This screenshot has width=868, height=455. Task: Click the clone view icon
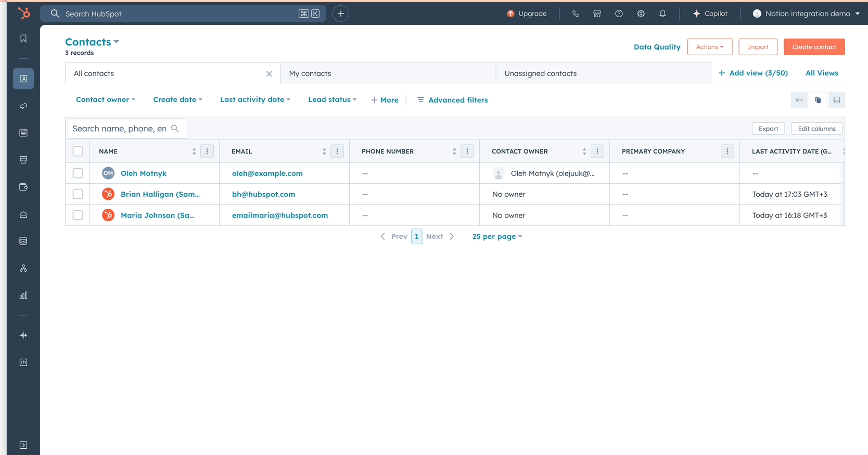(x=818, y=100)
